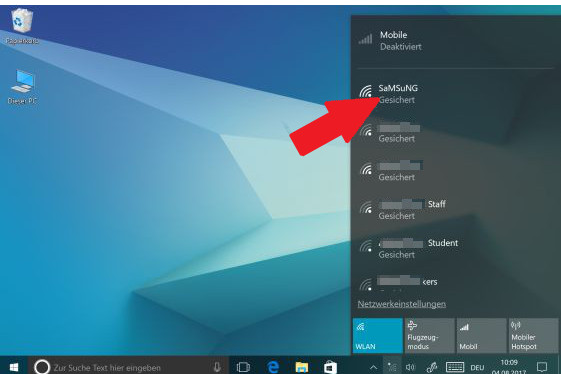The width and height of the screenshot is (561, 374).
Task: Launch Microsoft Edge from taskbar
Action: 273,367
